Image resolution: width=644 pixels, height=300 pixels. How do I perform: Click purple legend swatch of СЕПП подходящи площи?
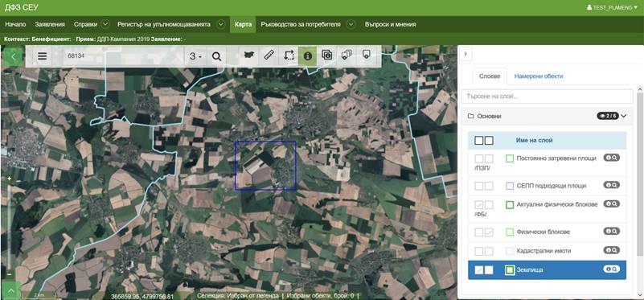(x=510, y=186)
